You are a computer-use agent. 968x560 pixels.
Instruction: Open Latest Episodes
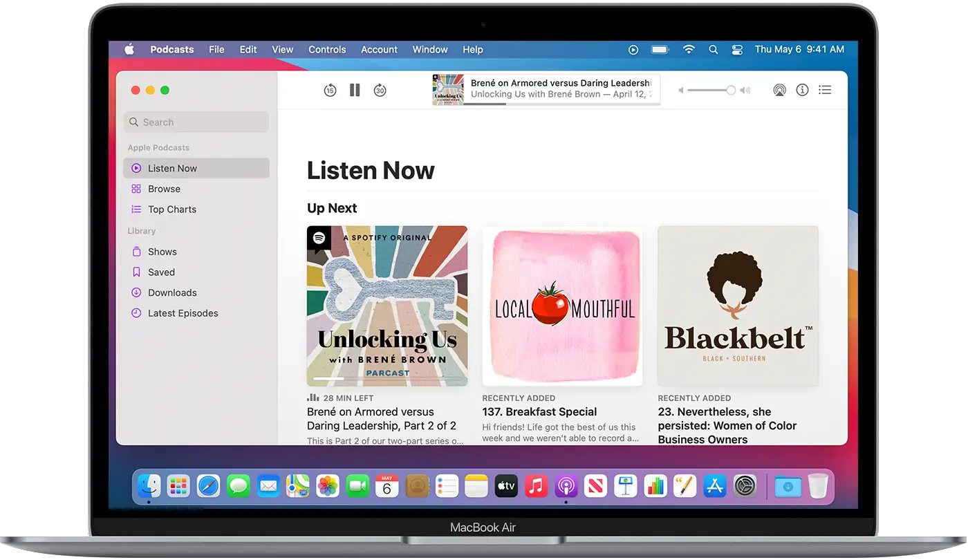(182, 313)
